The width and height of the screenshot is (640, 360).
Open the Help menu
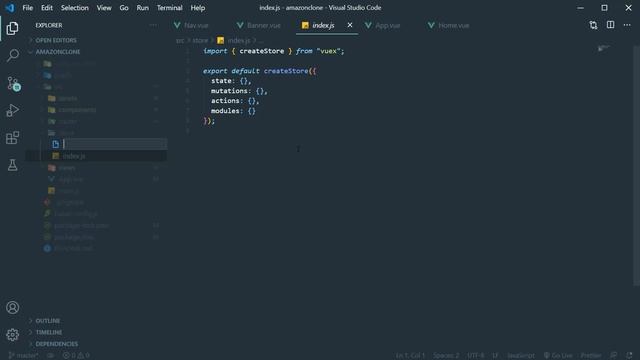tap(198, 8)
